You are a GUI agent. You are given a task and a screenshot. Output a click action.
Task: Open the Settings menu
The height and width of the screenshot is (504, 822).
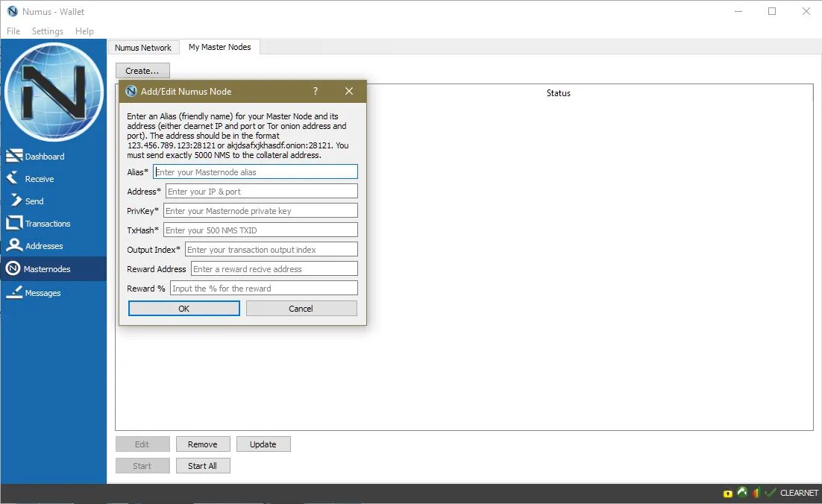(47, 31)
